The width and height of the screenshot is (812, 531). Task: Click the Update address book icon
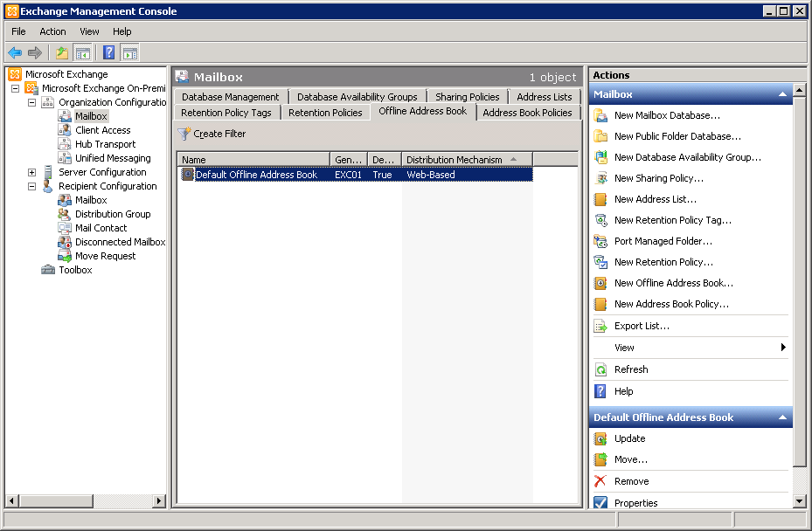(x=600, y=439)
